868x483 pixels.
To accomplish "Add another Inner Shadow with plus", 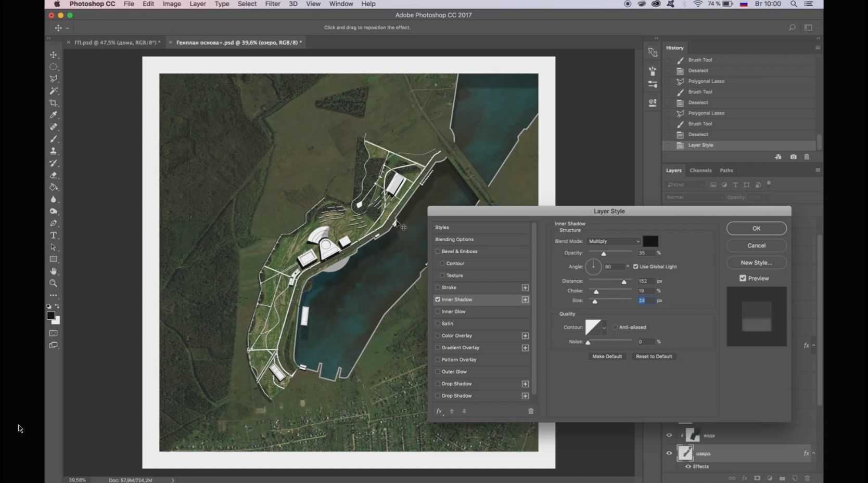I will tap(525, 299).
